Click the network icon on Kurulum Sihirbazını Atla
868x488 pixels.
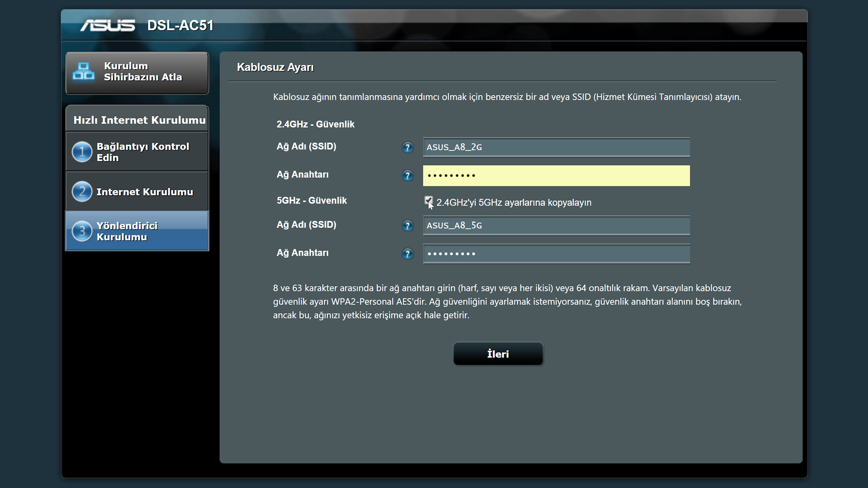(84, 71)
